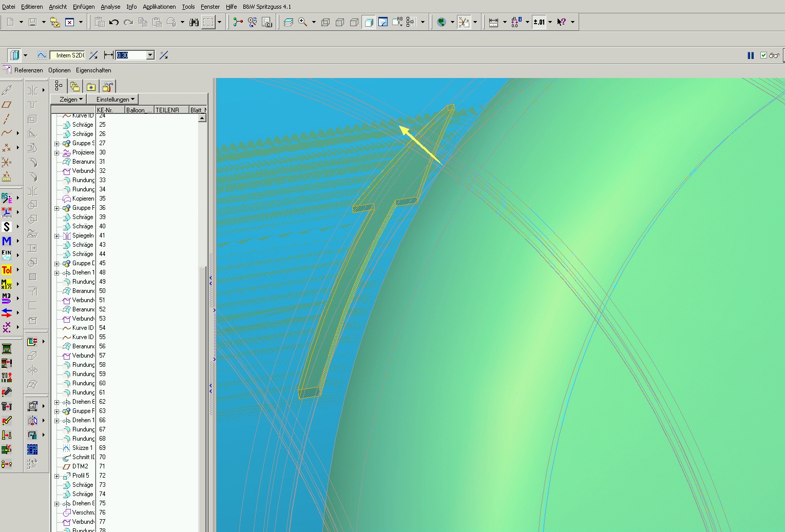Expand the Gruppe node numbered 27
Image resolution: width=785 pixels, height=532 pixels.
(x=57, y=144)
